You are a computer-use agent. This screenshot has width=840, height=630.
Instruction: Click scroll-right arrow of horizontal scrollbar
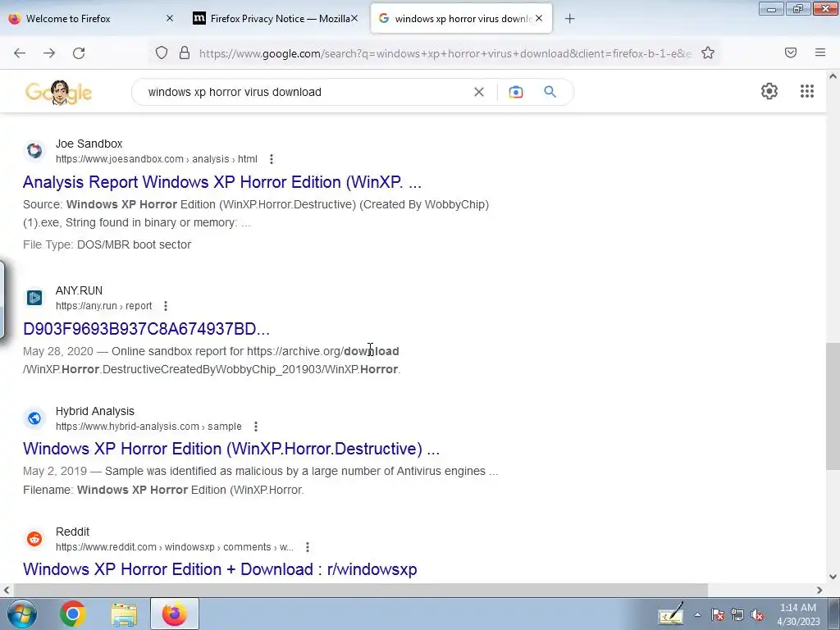point(819,590)
